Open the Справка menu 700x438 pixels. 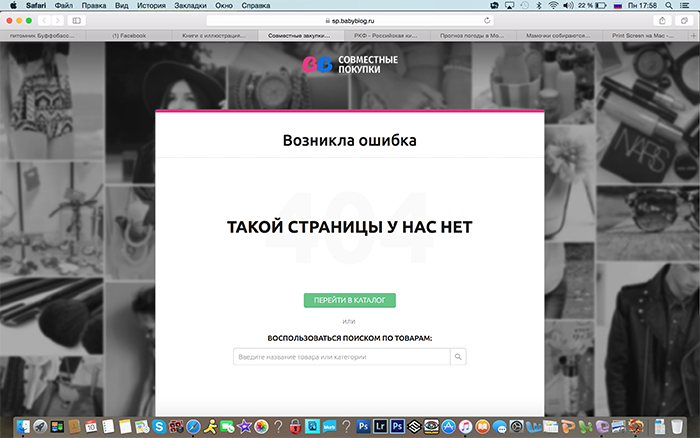click(256, 5)
